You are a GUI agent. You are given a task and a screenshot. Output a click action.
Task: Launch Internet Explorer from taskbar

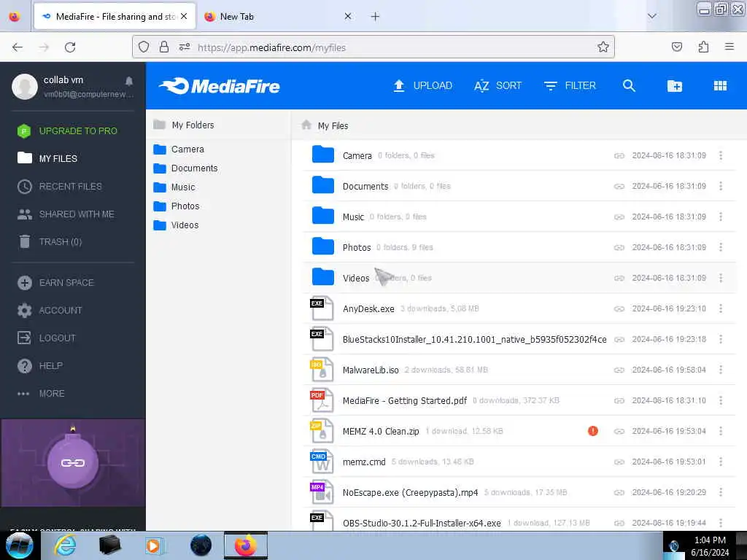coord(65,545)
